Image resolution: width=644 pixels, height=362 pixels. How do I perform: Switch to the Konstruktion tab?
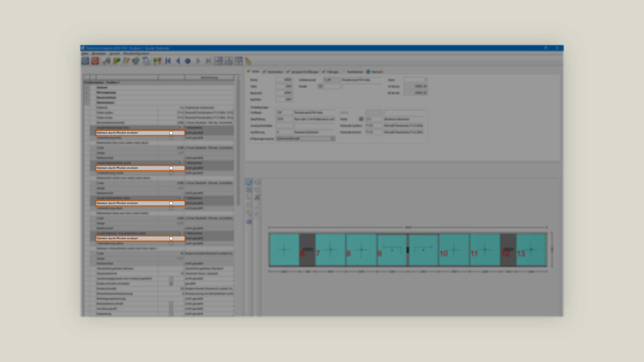pos(273,72)
